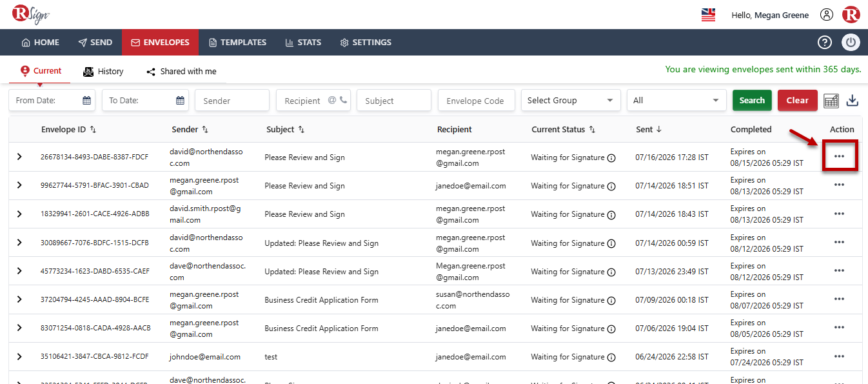Sort by Subject column arrows
This screenshot has height=384, width=868.
coord(301,130)
